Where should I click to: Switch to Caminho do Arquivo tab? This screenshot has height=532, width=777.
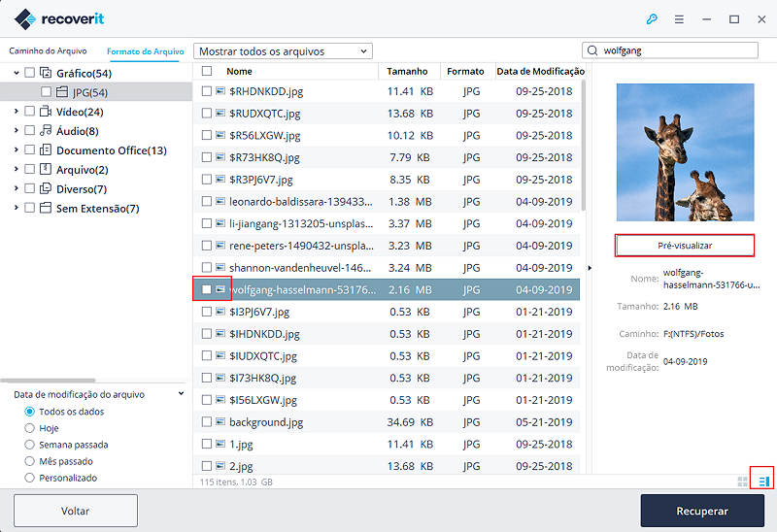[x=48, y=51]
